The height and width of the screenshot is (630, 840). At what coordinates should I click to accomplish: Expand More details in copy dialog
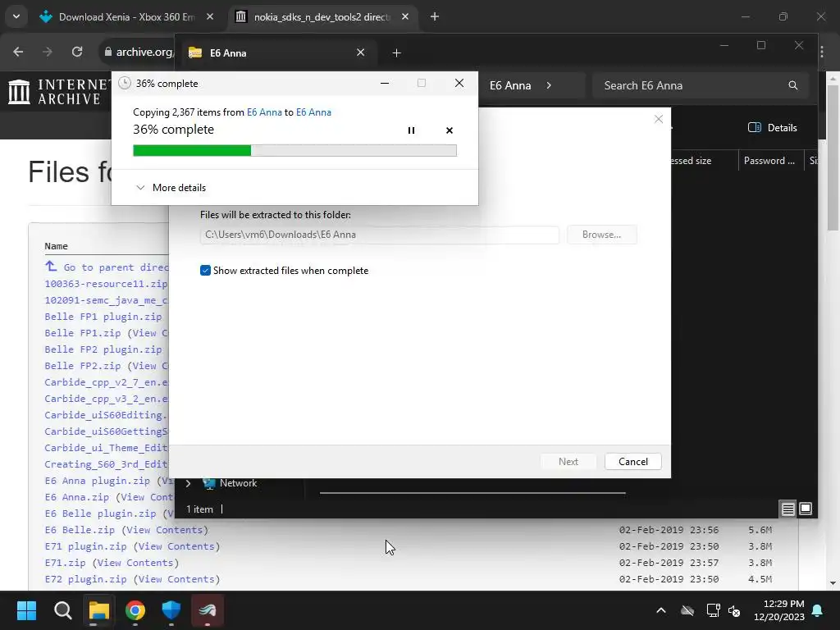pos(171,188)
